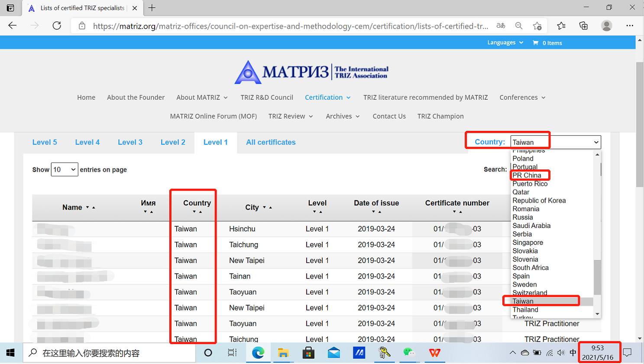The image size is (644, 364).
Task: Select PR China in country list
Action: click(x=527, y=175)
